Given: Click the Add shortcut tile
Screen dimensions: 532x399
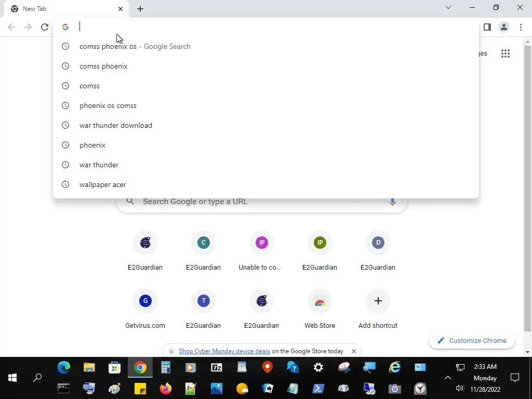Looking at the screenshot, I should click(x=378, y=309).
